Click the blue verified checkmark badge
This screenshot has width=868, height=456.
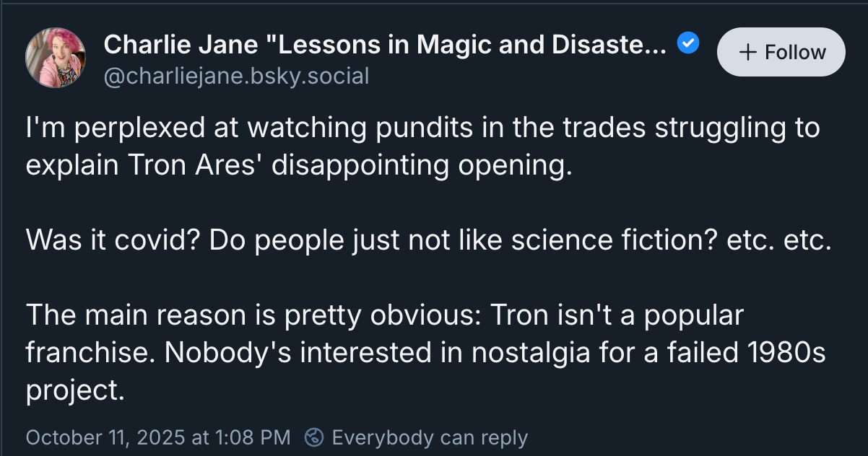(x=688, y=45)
